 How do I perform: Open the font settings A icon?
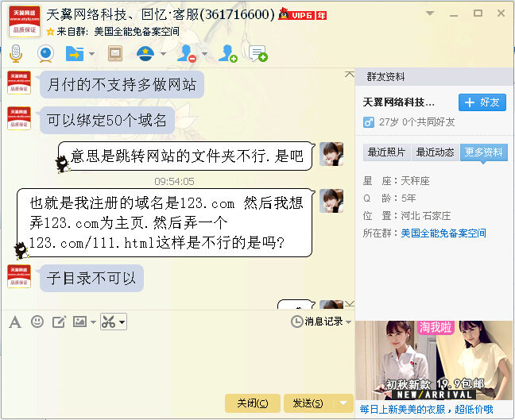[15, 322]
